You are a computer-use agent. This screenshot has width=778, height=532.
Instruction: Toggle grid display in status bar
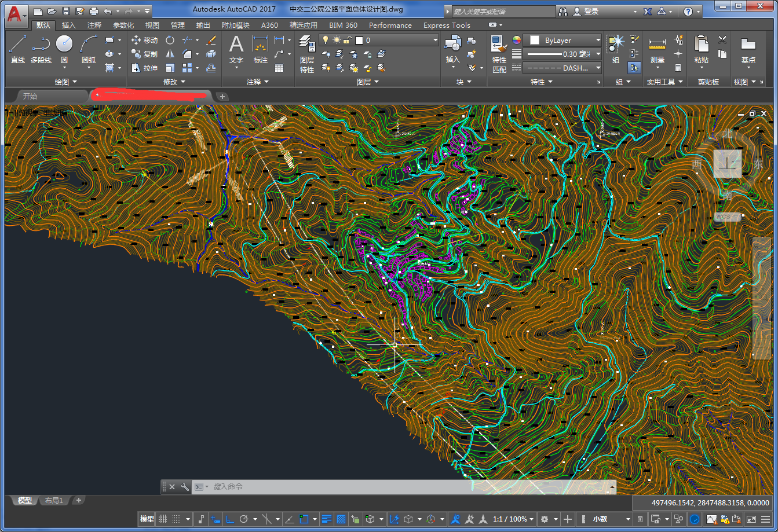163,519
